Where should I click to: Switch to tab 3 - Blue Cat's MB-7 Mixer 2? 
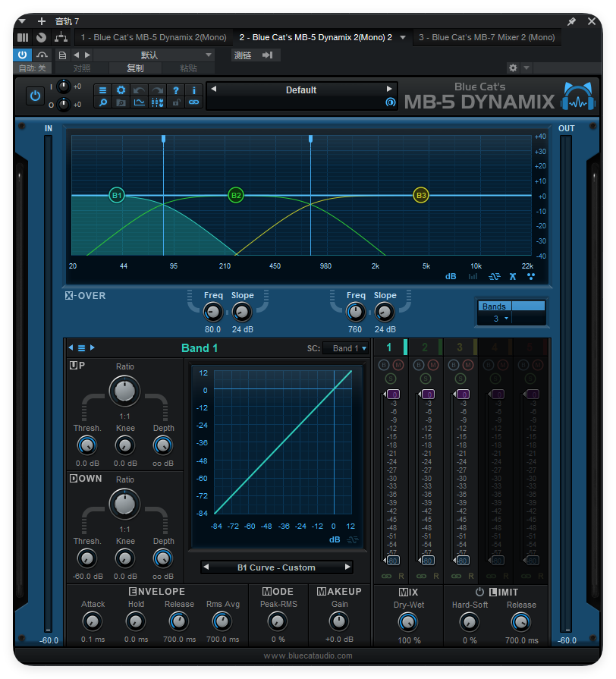pos(486,38)
